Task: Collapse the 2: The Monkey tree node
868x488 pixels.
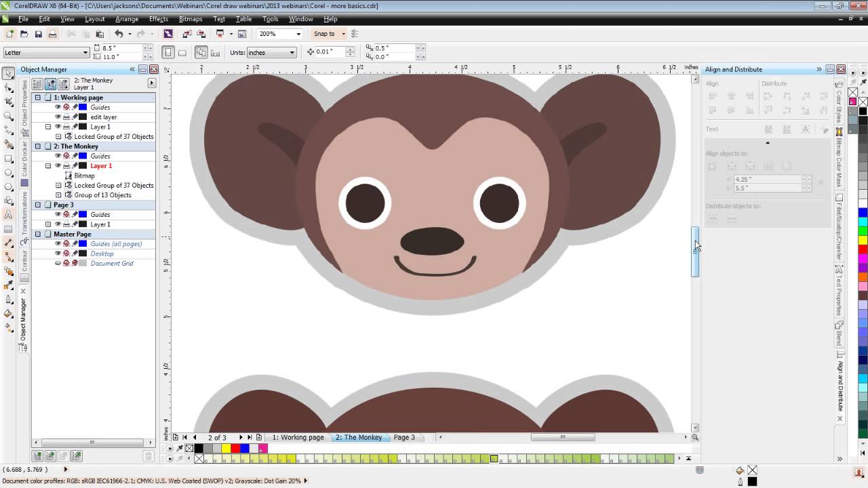Action: click(38, 146)
